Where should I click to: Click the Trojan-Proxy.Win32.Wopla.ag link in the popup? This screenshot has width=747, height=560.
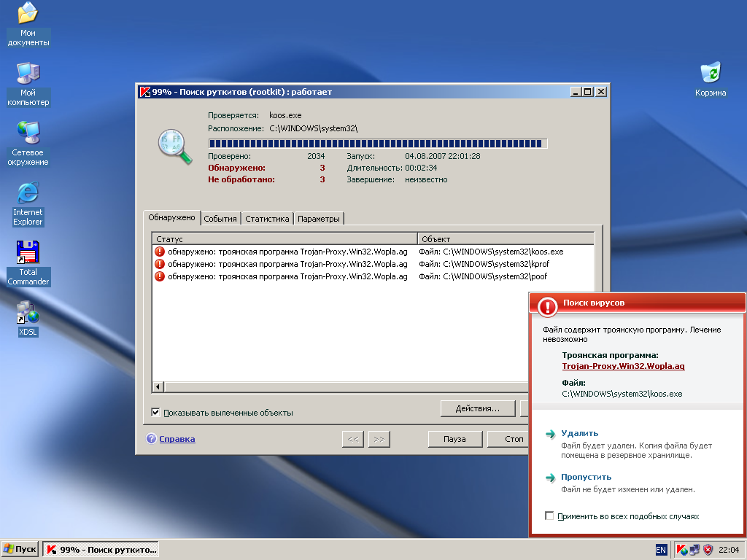623,366
